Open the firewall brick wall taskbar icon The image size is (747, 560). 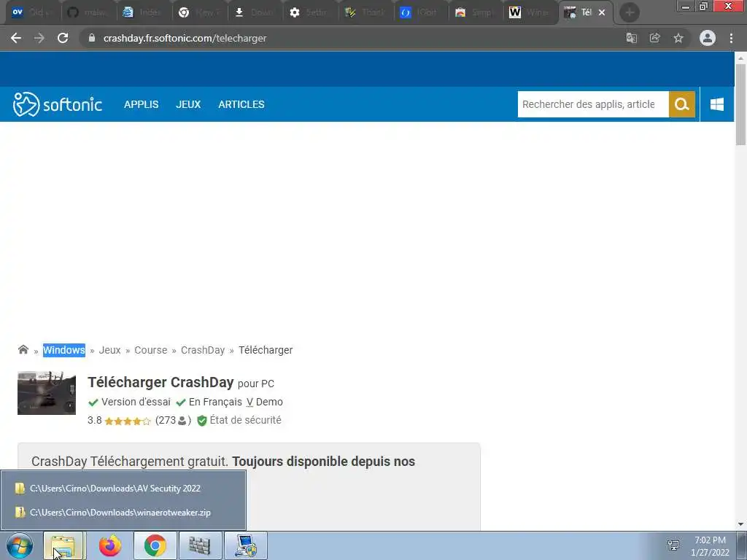tap(200, 545)
